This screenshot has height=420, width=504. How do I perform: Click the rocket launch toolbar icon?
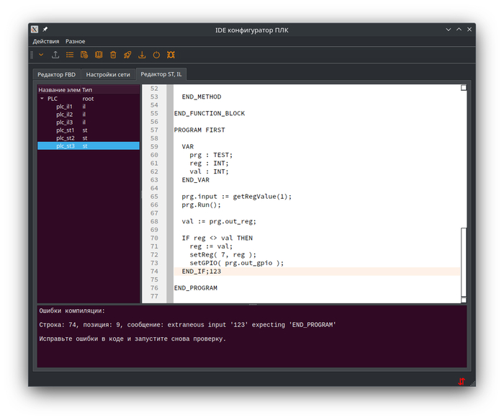tap(127, 55)
